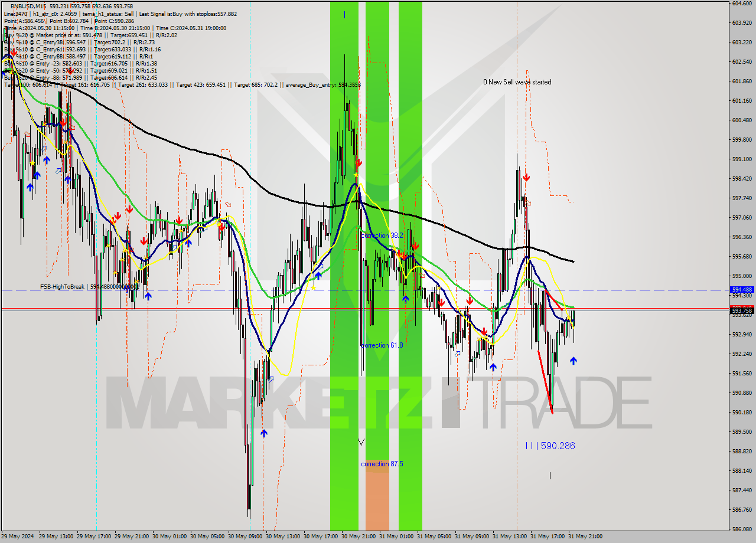This screenshot has width=756, height=543.
Task: Click the '30 May 01:00' time axis label
Action: pos(170,537)
